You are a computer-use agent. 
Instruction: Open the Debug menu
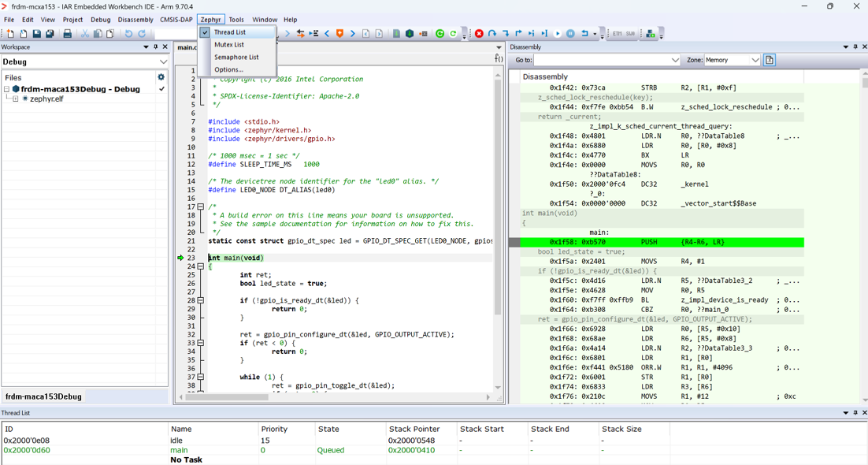[100, 20]
